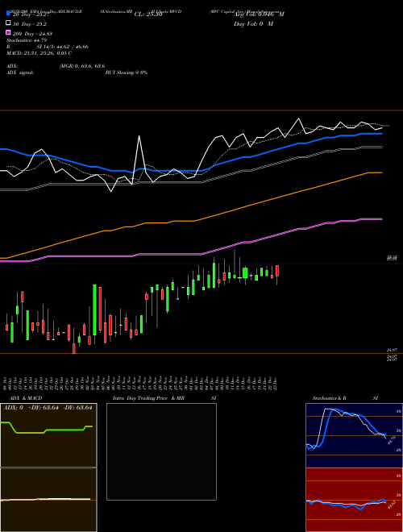Click the white price line spike
403x532 pixels.
coord(139,137)
